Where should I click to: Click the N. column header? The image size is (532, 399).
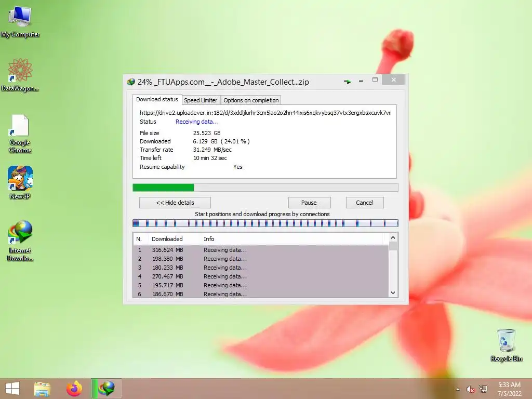pyautogui.click(x=141, y=239)
